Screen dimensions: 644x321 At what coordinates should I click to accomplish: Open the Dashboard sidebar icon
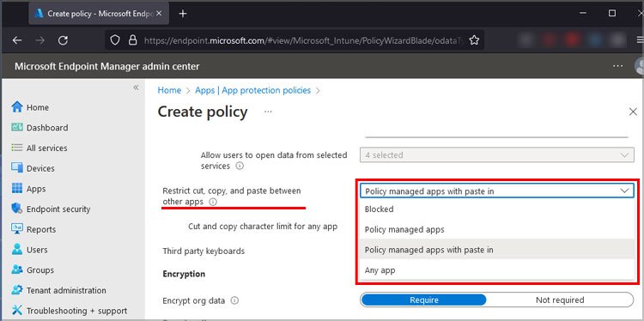(17, 128)
